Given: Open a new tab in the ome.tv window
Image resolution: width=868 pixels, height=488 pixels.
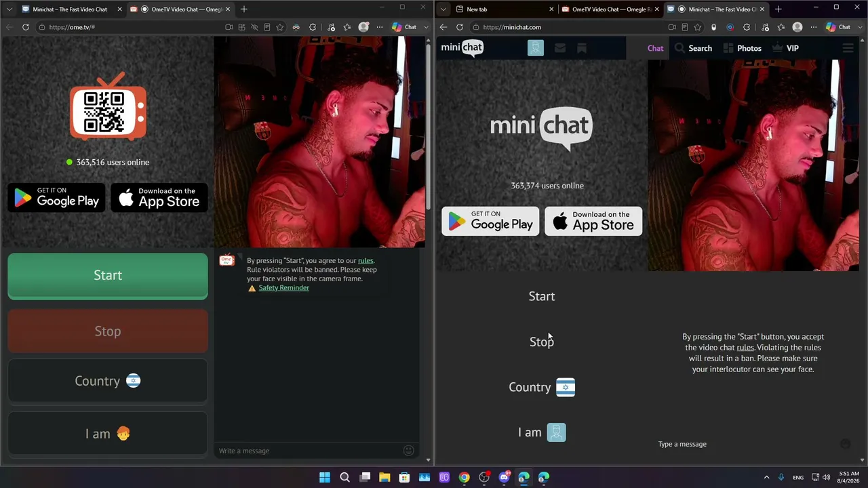Looking at the screenshot, I should [x=244, y=9].
